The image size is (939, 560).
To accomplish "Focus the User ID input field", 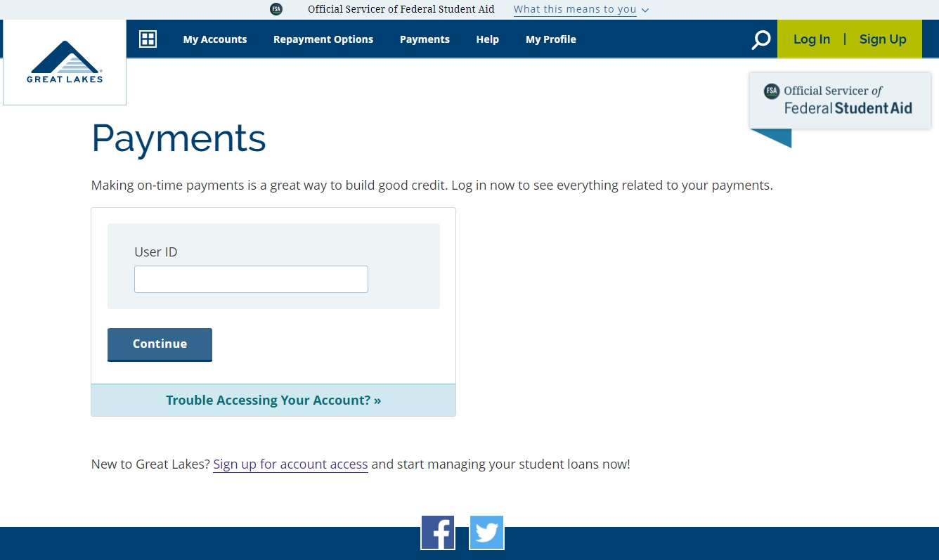I will (251, 279).
